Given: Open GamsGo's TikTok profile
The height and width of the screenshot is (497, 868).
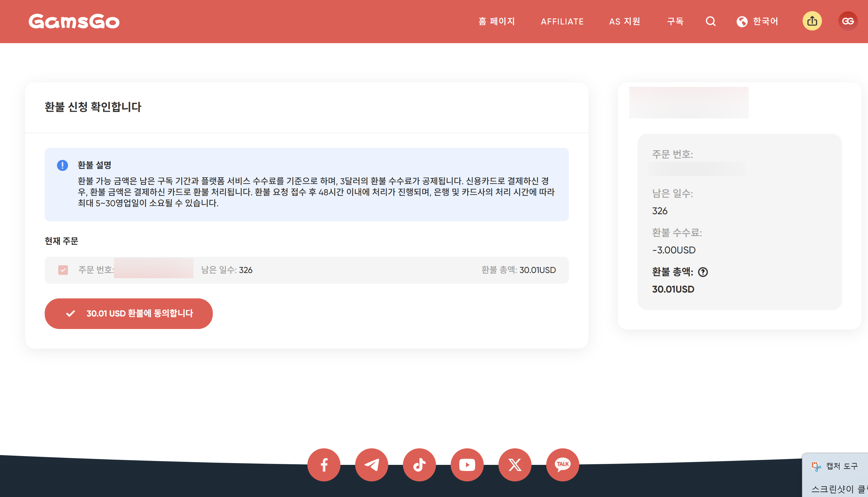Looking at the screenshot, I should tap(419, 464).
